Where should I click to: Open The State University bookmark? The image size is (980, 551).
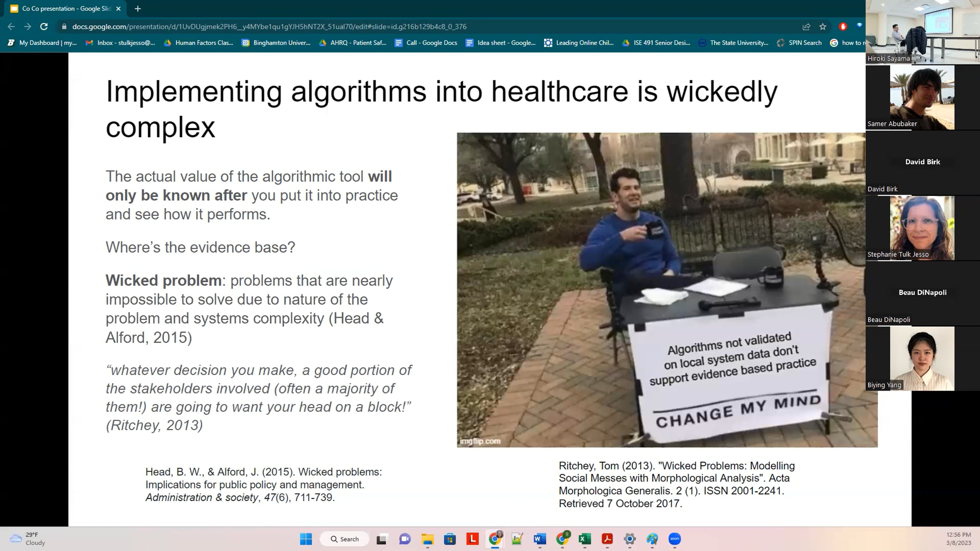coord(733,43)
